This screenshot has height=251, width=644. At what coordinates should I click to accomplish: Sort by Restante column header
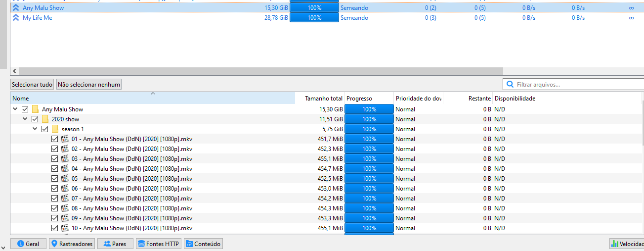(468, 99)
